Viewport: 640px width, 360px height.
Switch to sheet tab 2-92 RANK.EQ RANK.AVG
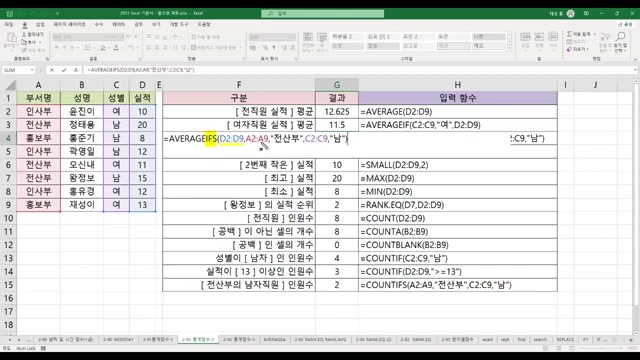(320, 340)
